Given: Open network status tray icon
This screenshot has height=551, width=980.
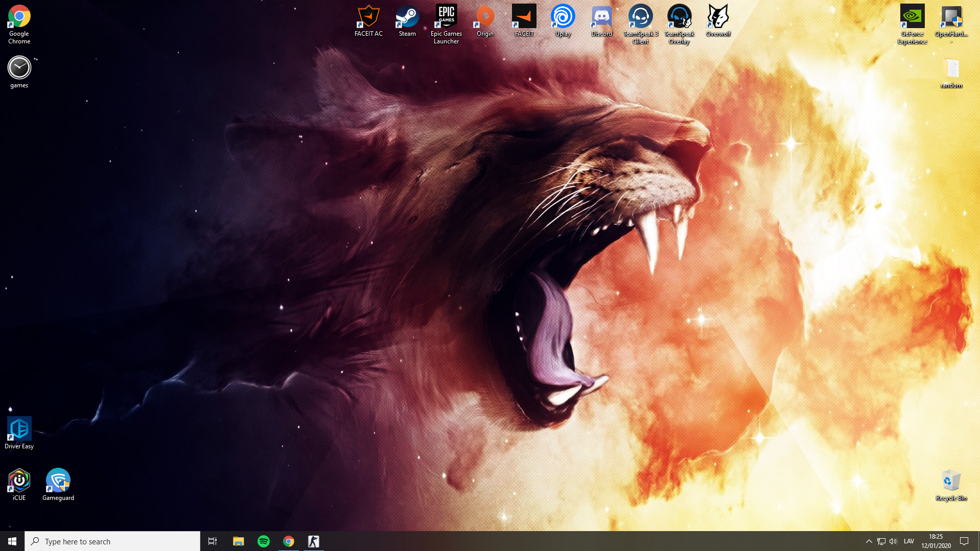Looking at the screenshot, I should pyautogui.click(x=881, y=541).
